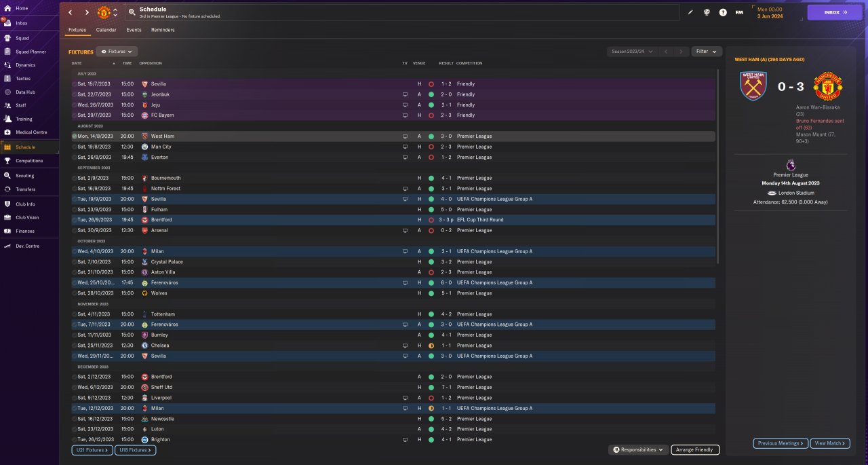
Task: Select the Tottenham fixture row
Action: coord(393,314)
